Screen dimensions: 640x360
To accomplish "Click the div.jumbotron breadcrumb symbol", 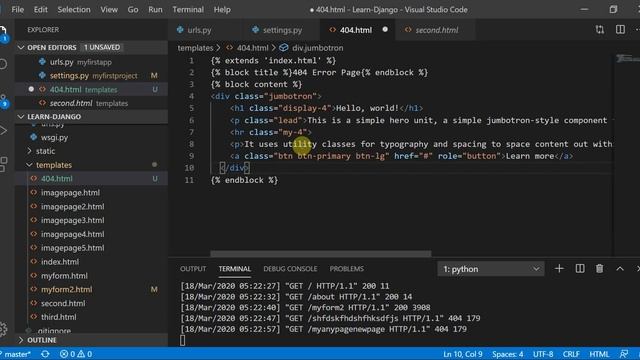I will click(311, 48).
